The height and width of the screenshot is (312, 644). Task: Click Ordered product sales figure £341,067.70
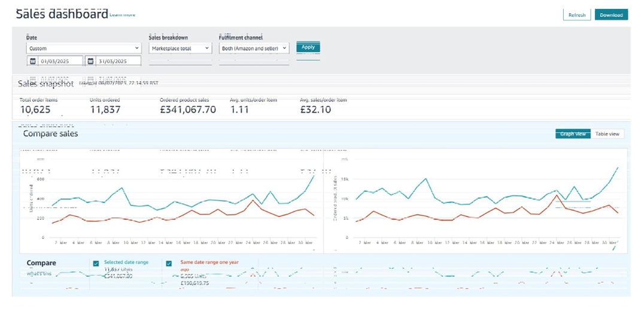(x=188, y=110)
